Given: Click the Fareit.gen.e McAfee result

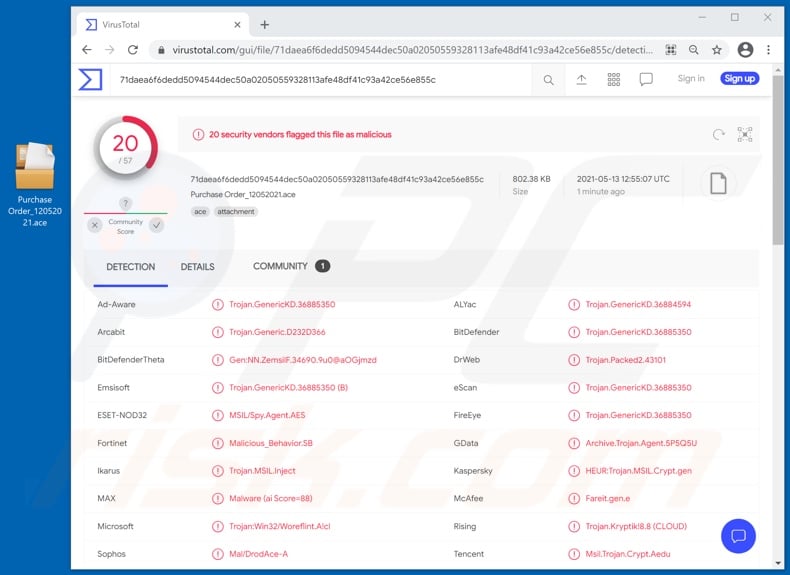Looking at the screenshot, I should point(607,498).
